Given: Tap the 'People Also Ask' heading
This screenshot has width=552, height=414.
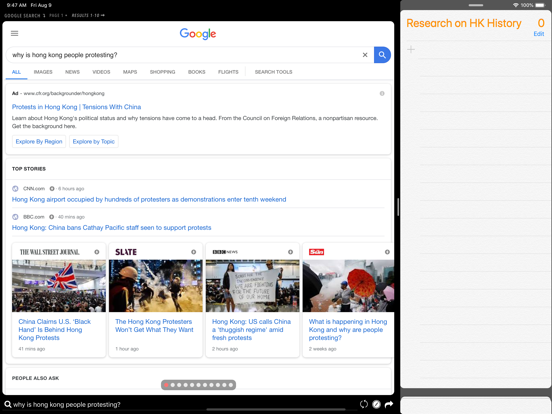Looking at the screenshot, I should 36,378.
